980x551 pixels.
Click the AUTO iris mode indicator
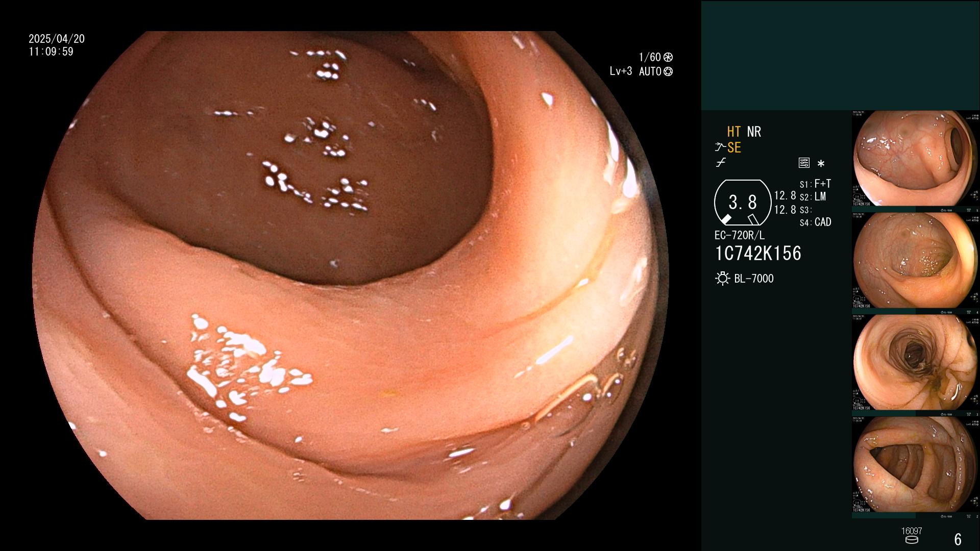(x=650, y=71)
